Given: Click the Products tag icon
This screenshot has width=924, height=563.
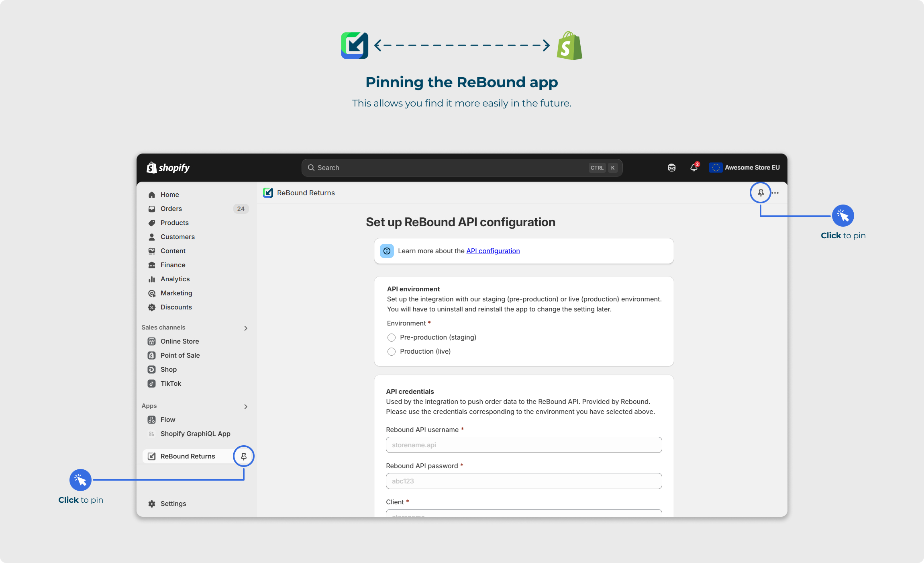Looking at the screenshot, I should pos(152,223).
